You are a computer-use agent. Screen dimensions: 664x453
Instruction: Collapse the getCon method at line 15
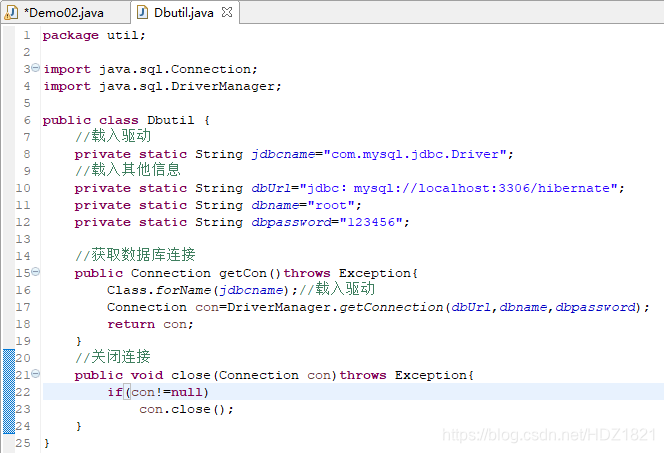(x=36, y=271)
